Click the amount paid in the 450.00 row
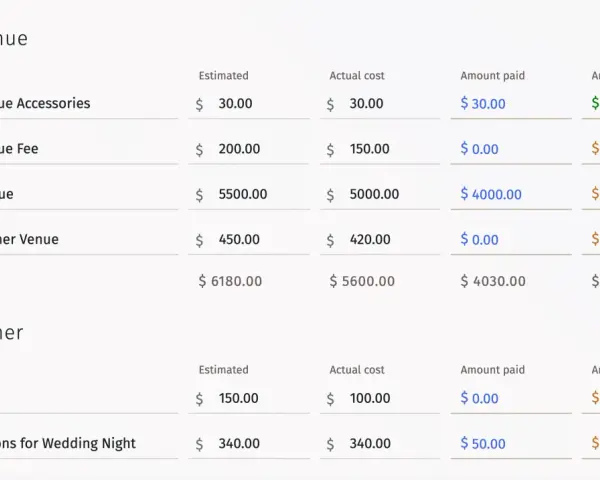 coord(479,240)
